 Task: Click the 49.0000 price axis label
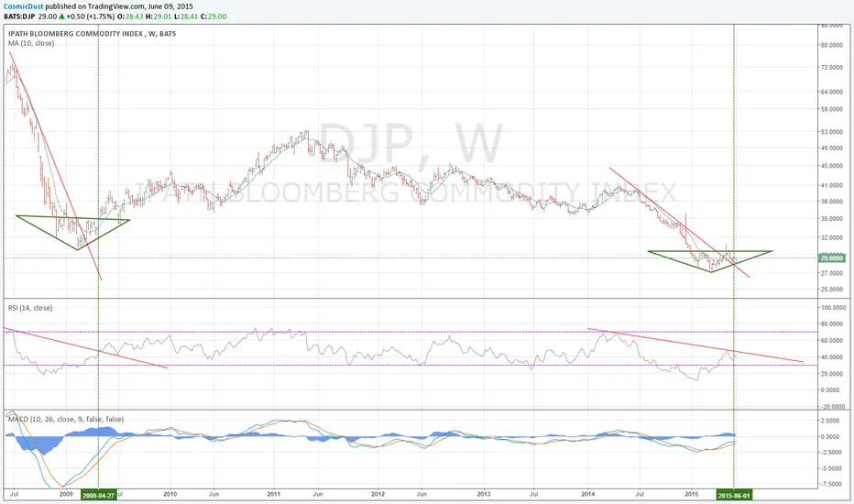click(x=832, y=148)
